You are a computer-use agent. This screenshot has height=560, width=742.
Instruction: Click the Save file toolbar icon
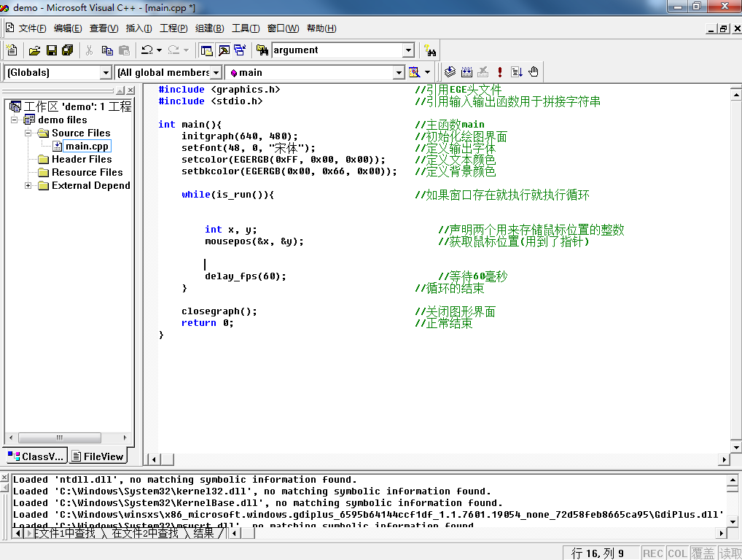point(52,50)
